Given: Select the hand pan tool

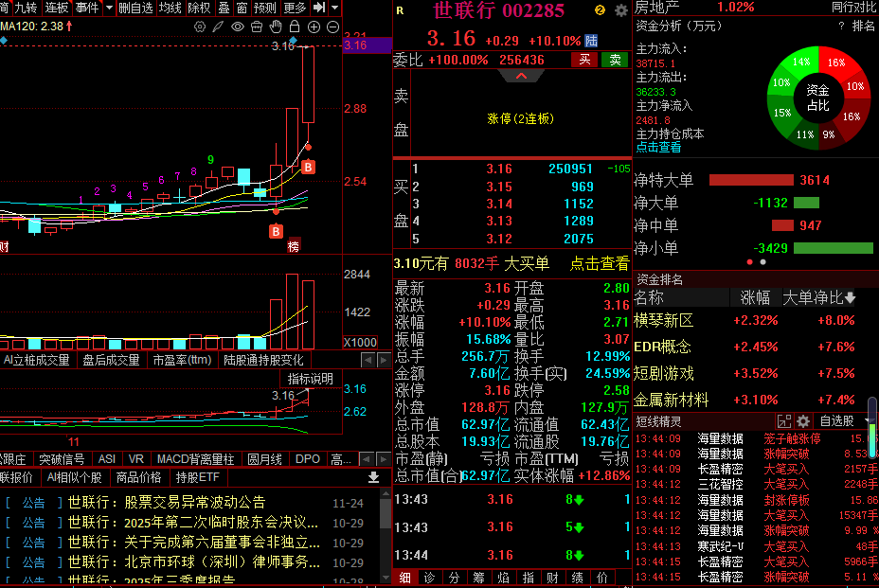Looking at the screenshot, I should (276, 27).
